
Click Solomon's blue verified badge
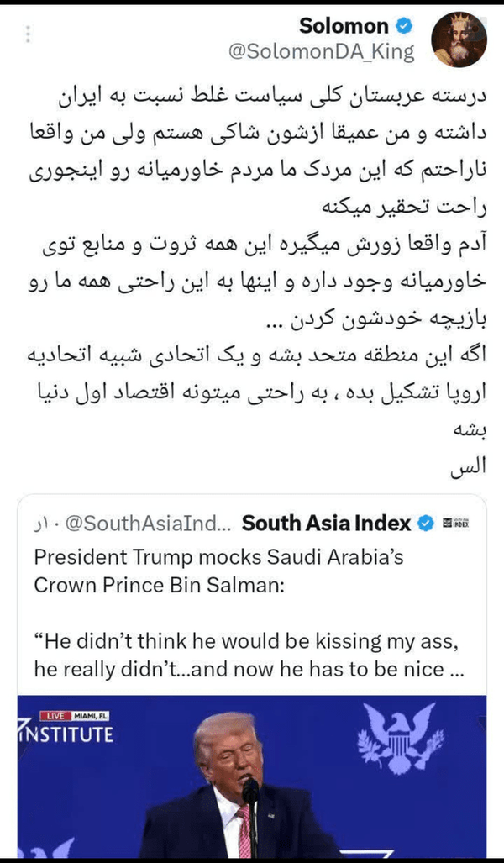405,25
